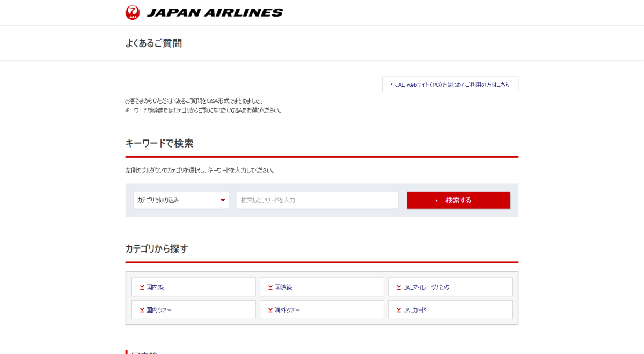Focus the 検索したいワードを入力 keyword field
This screenshot has width=644, height=354.
pyautogui.click(x=318, y=200)
